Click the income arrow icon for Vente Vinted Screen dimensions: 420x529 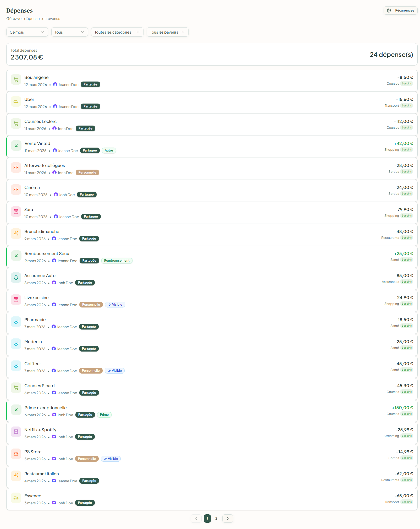pyautogui.click(x=16, y=146)
